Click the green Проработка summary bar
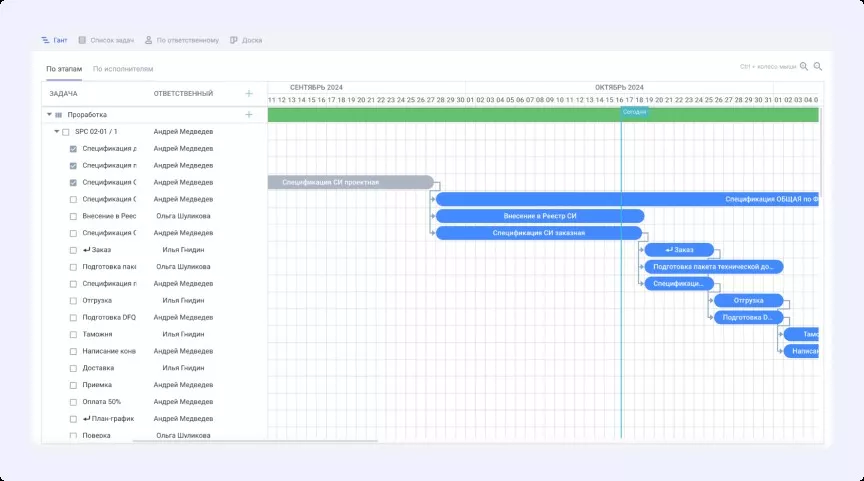Viewport: 864px width, 481px height. (x=450, y=115)
